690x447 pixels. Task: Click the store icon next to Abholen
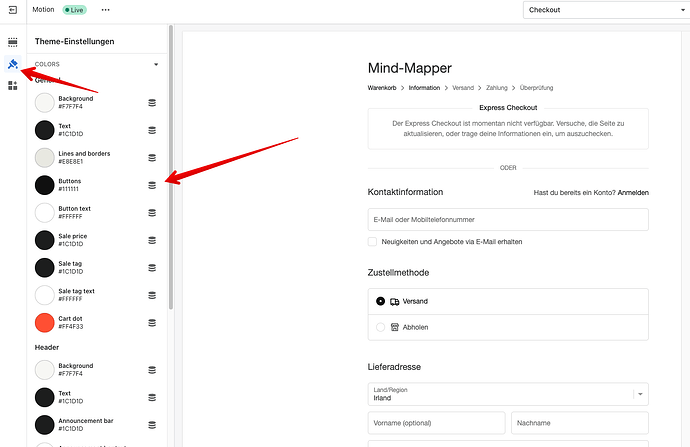pos(395,327)
